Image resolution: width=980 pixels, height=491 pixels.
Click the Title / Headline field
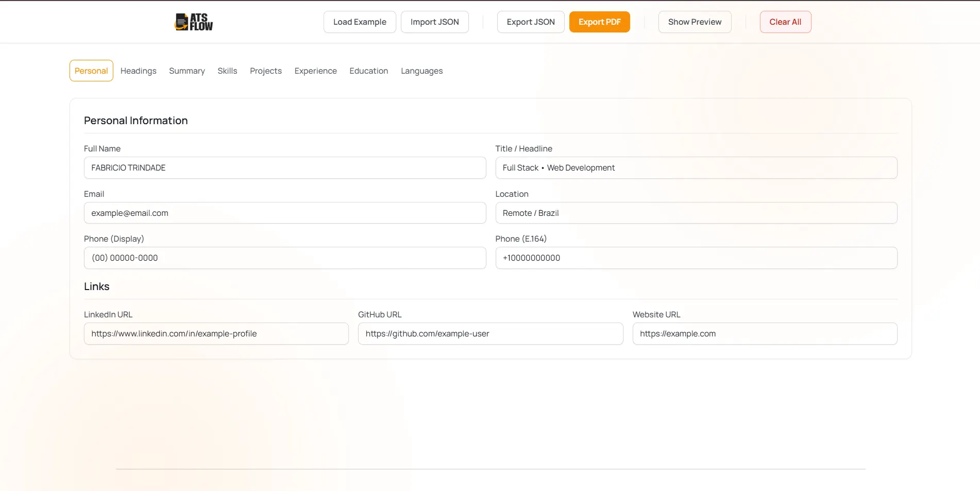(x=696, y=168)
